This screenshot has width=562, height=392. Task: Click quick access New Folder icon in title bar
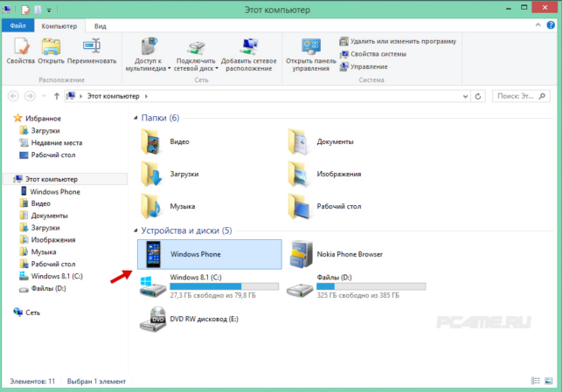click(x=38, y=10)
